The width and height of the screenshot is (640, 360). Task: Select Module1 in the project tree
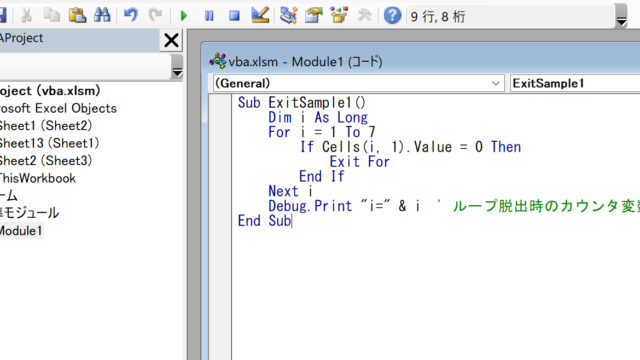pos(20,231)
